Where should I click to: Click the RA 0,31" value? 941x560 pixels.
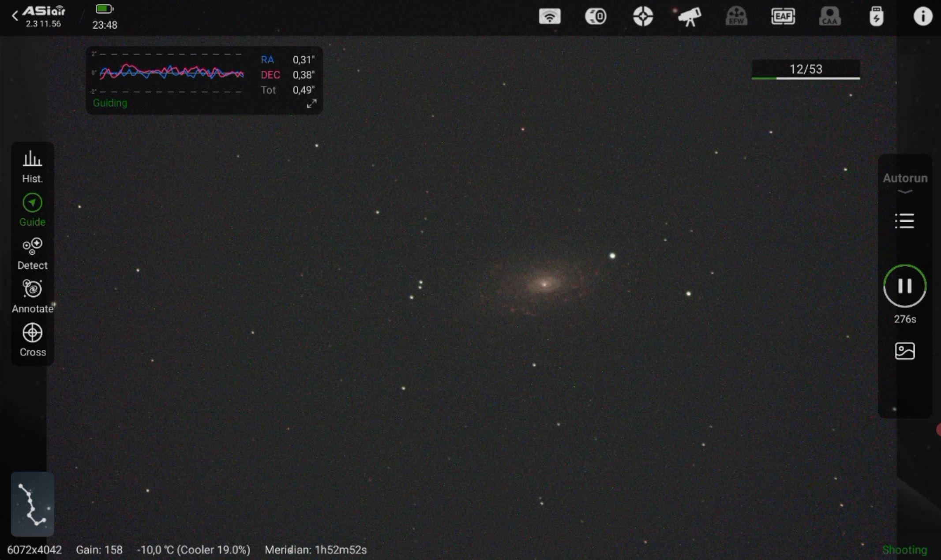(x=304, y=60)
